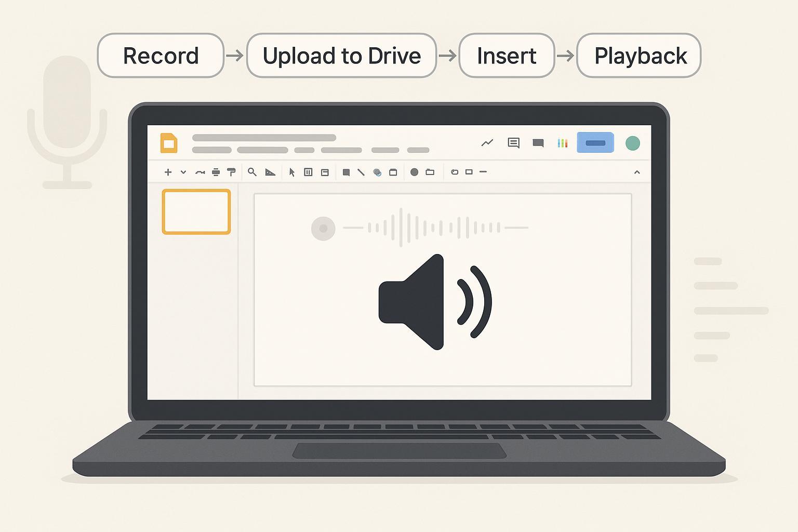
Task: Click the green account avatar circle
Action: [x=632, y=143]
